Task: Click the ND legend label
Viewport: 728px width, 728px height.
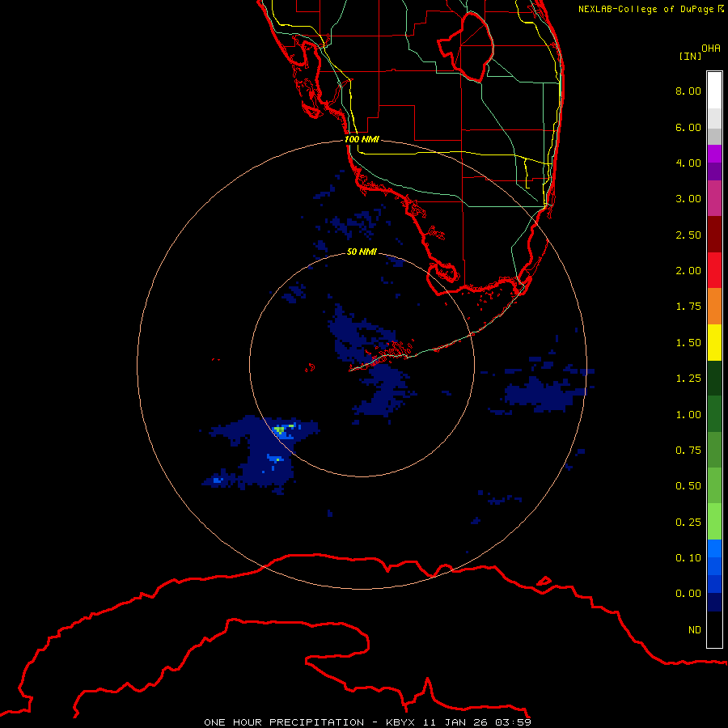Action: pos(695,630)
